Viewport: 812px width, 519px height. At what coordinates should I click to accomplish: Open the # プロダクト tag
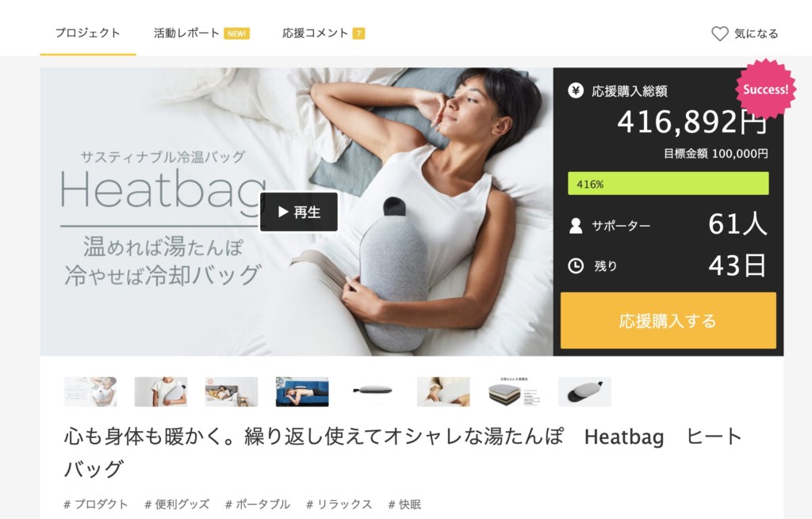click(95, 504)
